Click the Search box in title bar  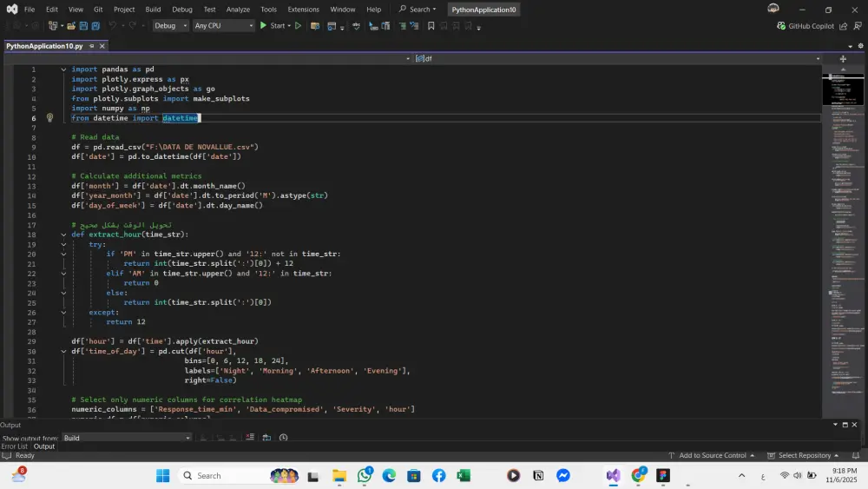pyautogui.click(x=418, y=10)
